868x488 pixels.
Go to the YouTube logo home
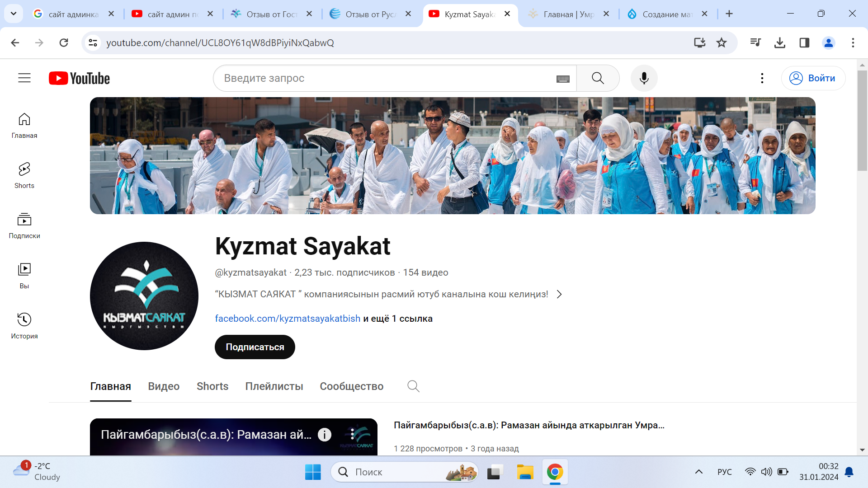pos(79,78)
